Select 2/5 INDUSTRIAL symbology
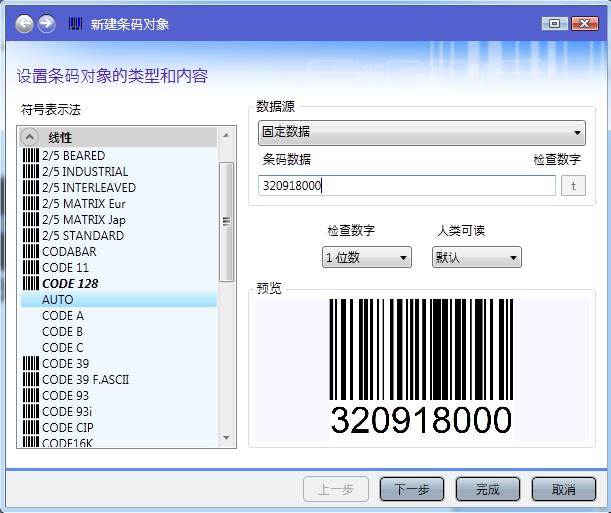611x513 pixels. [x=119, y=171]
